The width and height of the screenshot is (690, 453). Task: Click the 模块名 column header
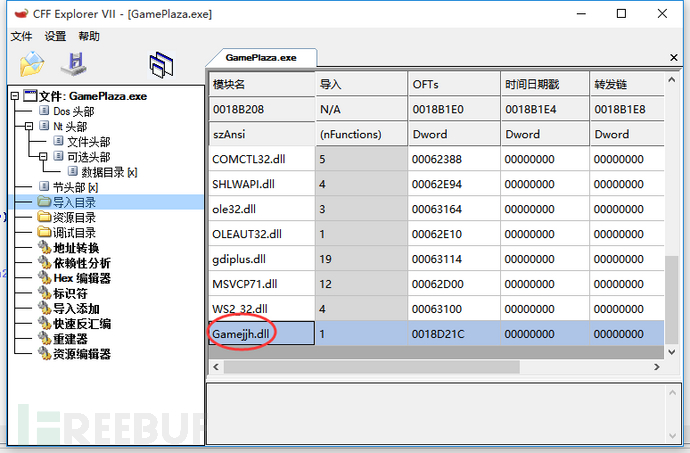(261, 84)
